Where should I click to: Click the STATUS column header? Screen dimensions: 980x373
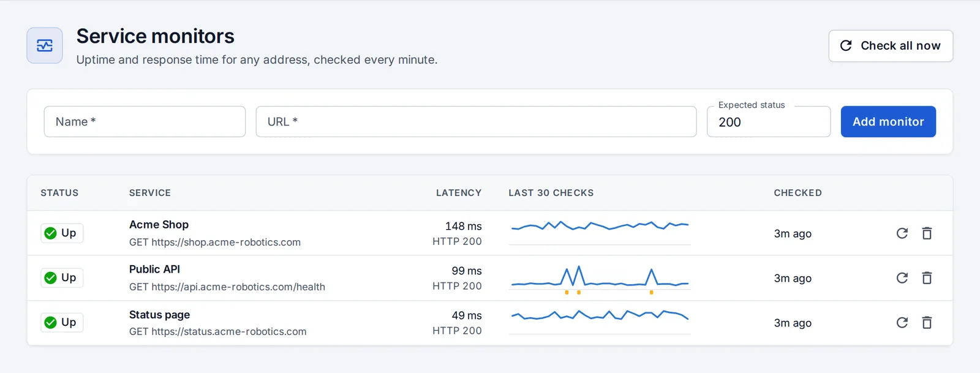tap(59, 193)
